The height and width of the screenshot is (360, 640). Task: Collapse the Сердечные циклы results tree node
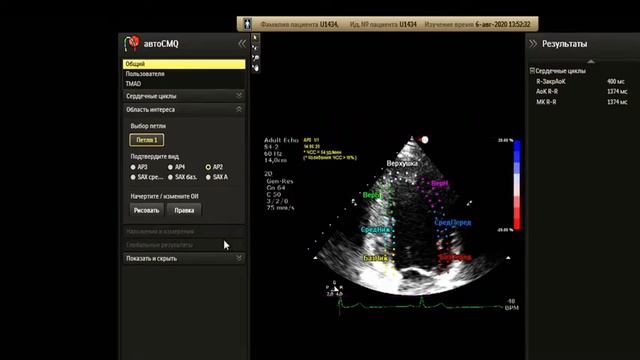tap(532, 71)
